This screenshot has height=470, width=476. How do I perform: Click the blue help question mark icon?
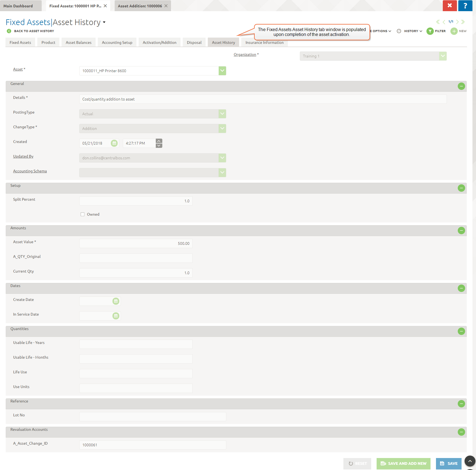(x=465, y=6)
